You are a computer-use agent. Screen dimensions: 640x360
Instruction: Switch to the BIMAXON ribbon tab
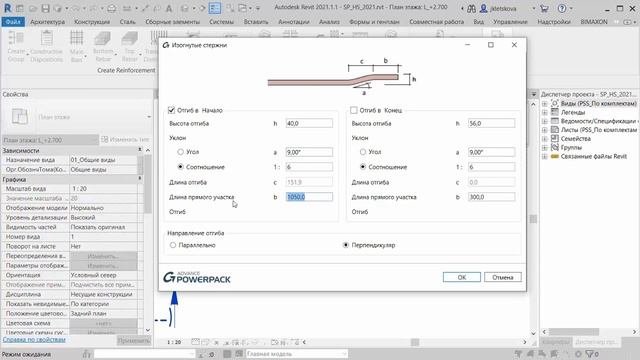(594, 22)
